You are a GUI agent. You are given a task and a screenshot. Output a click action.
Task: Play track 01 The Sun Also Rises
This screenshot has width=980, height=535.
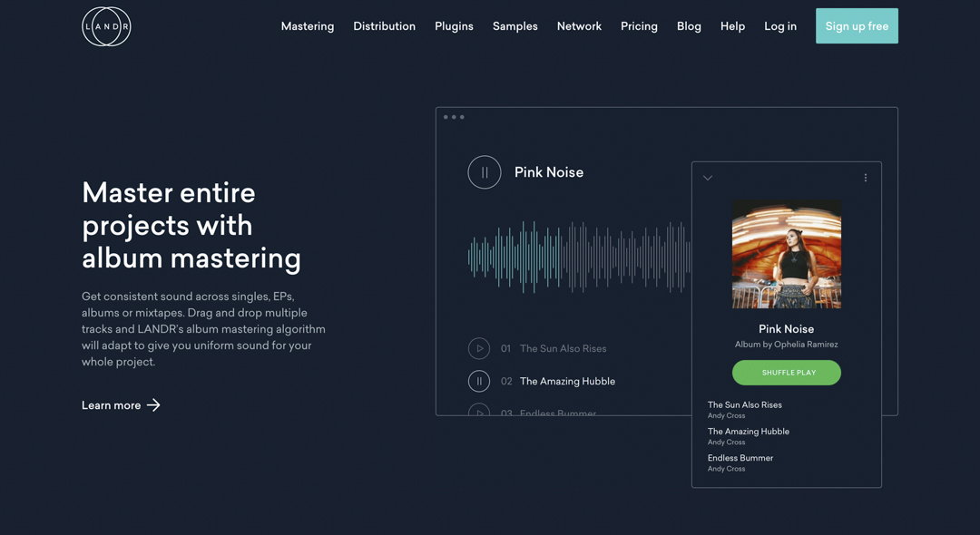pos(479,348)
